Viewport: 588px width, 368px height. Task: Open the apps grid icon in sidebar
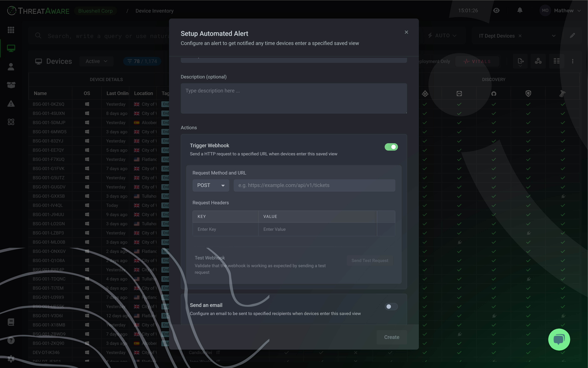pos(11,30)
